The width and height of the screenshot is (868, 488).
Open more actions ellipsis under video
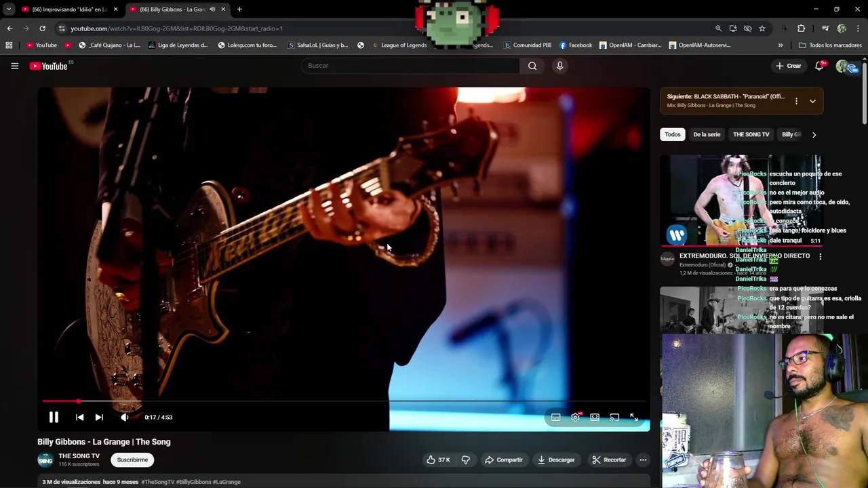click(x=643, y=460)
